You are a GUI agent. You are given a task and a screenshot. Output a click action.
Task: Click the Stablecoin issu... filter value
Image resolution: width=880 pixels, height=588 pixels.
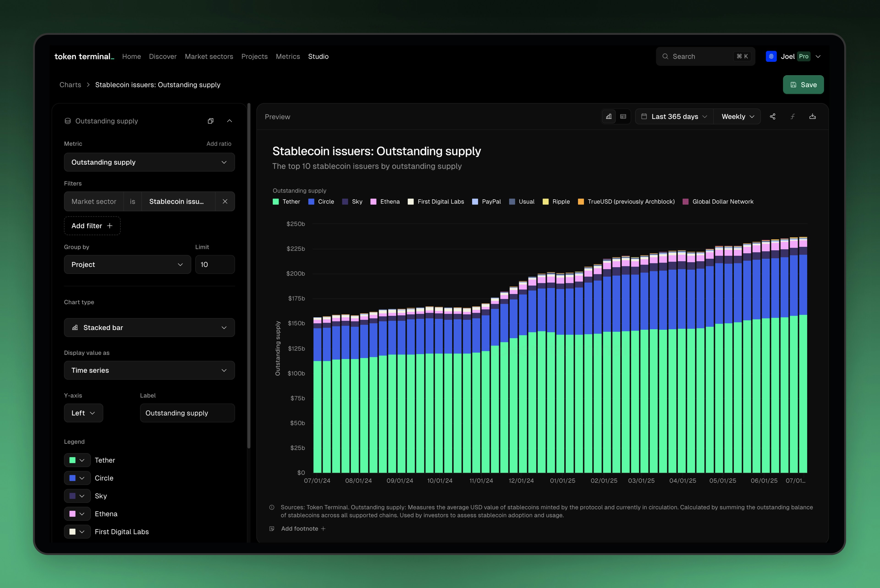tap(178, 201)
